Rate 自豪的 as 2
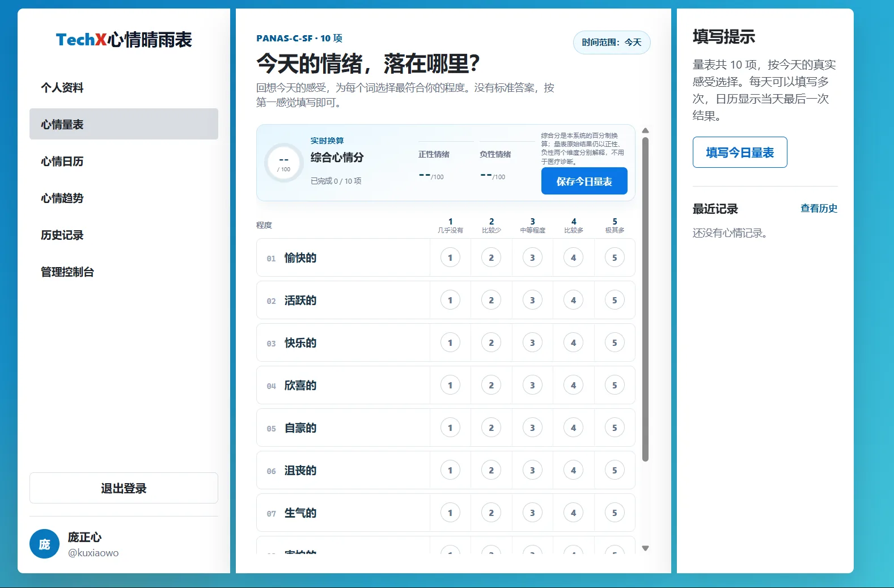This screenshot has width=894, height=588. pyautogui.click(x=492, y=428)
